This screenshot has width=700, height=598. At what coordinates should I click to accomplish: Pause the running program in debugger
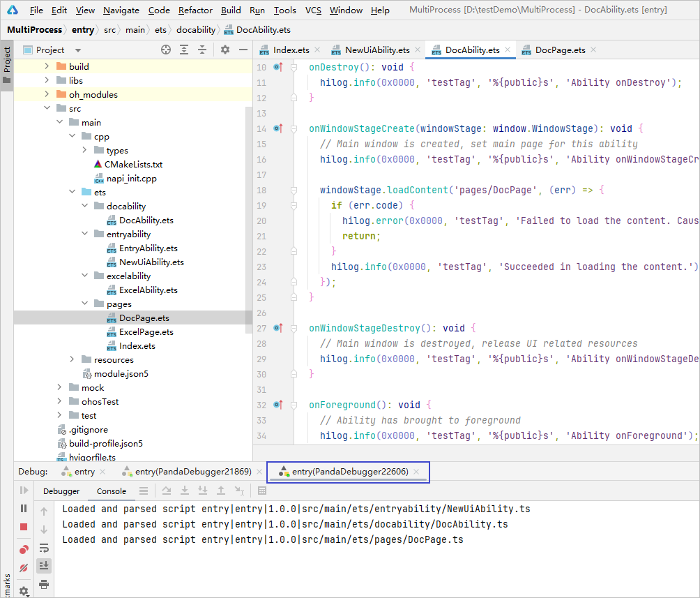coord(24,509)
